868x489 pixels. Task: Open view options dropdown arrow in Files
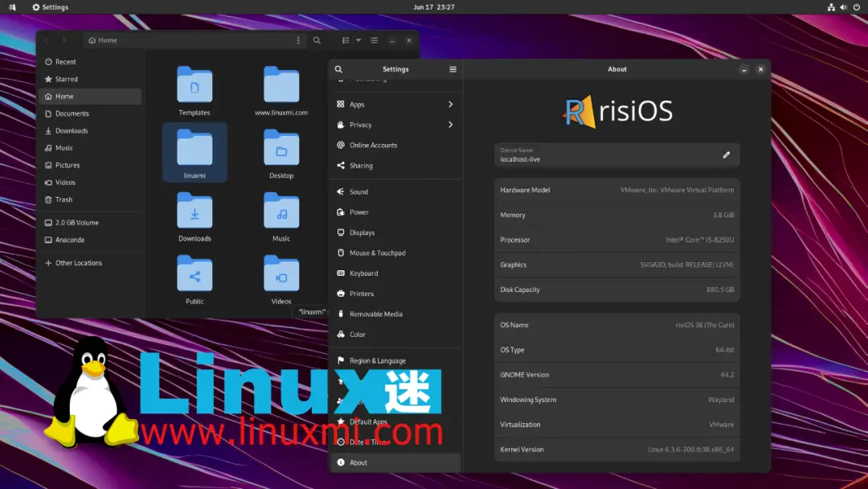pos(358,40)
